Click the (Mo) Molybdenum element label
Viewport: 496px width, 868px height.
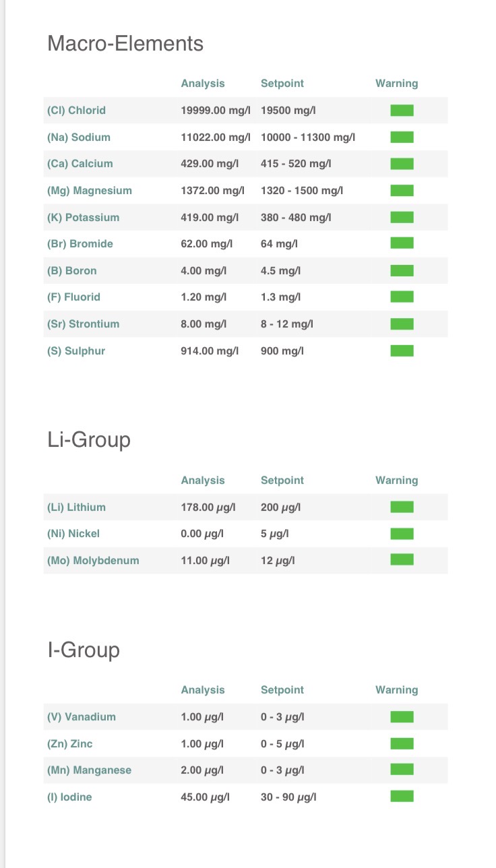coord(93,561)
